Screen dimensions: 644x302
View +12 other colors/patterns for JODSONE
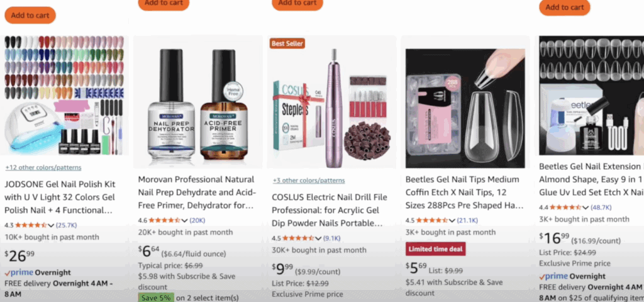pyautogui.click(x=43, y=167)
